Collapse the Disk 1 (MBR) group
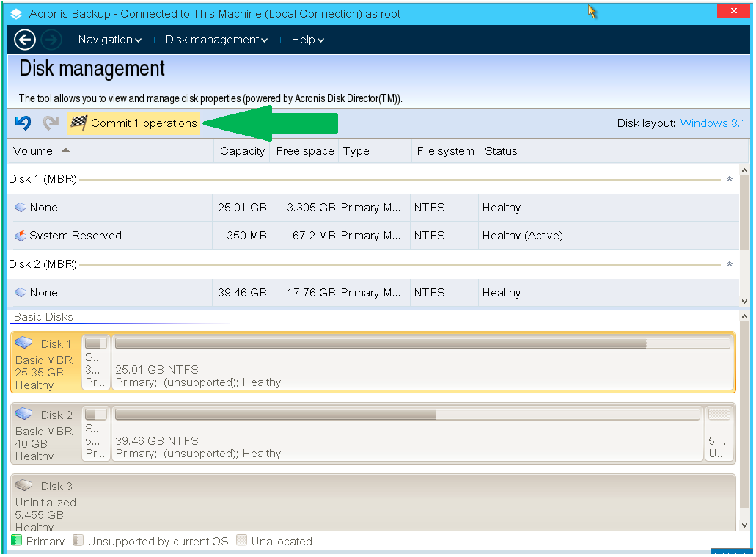The width and height of the screenshot is (756, 557). pos(730,179)
